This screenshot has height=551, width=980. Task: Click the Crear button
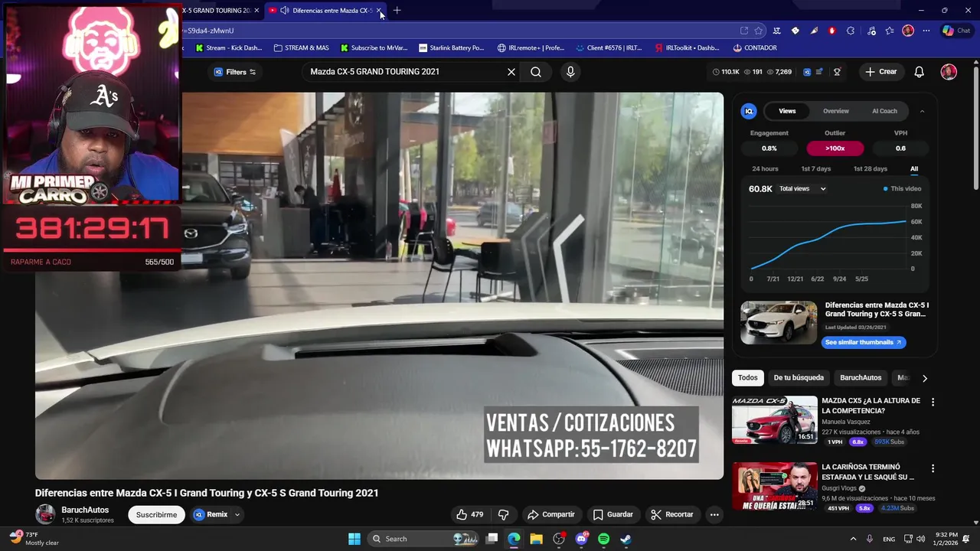coord(880,72)
